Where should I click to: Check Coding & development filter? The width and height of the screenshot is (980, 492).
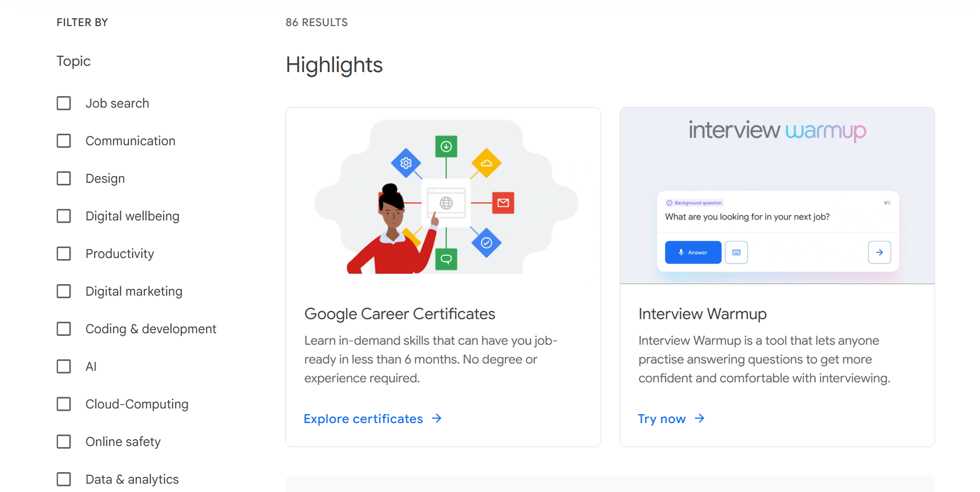[x=64, y=329]
